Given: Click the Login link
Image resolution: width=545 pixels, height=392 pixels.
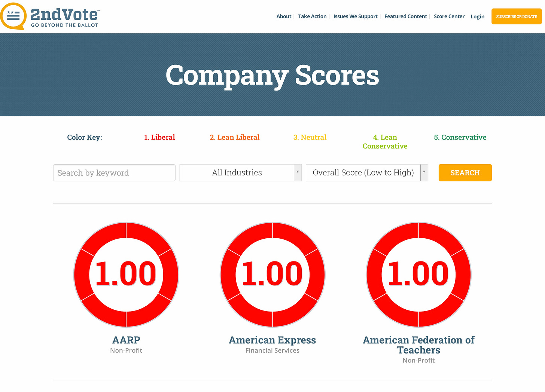Looking at the screenshot, I should point(477,16).
